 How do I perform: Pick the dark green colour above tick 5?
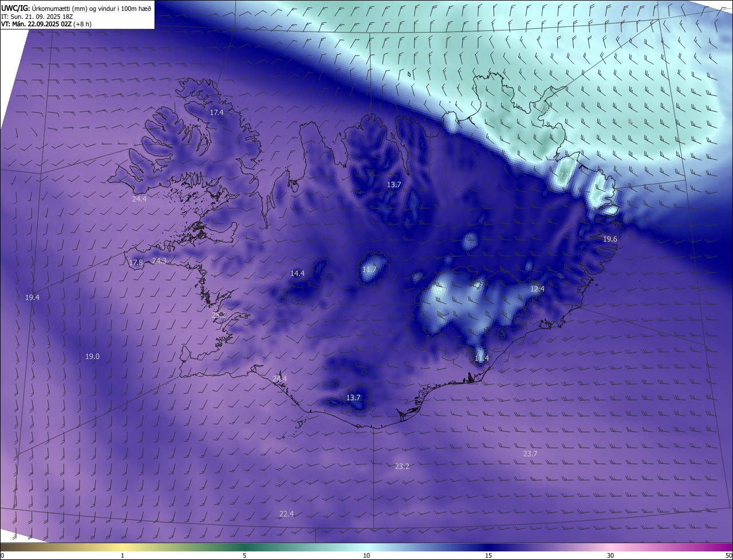[x=245, y=547]
